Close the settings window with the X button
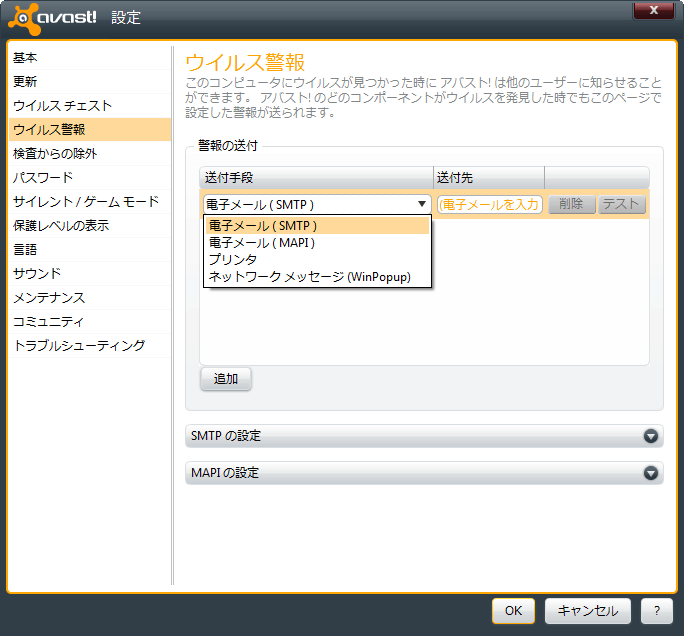684x636 pixels. 653,10
